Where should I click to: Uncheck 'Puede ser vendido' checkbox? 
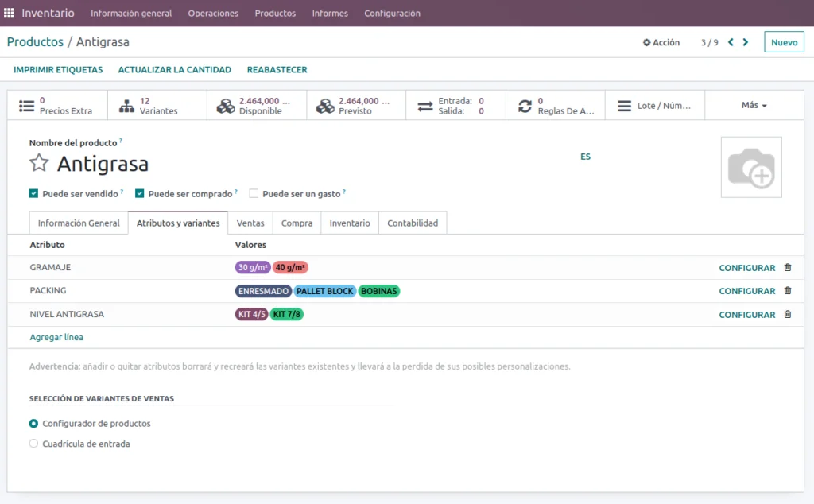point(33,193)
